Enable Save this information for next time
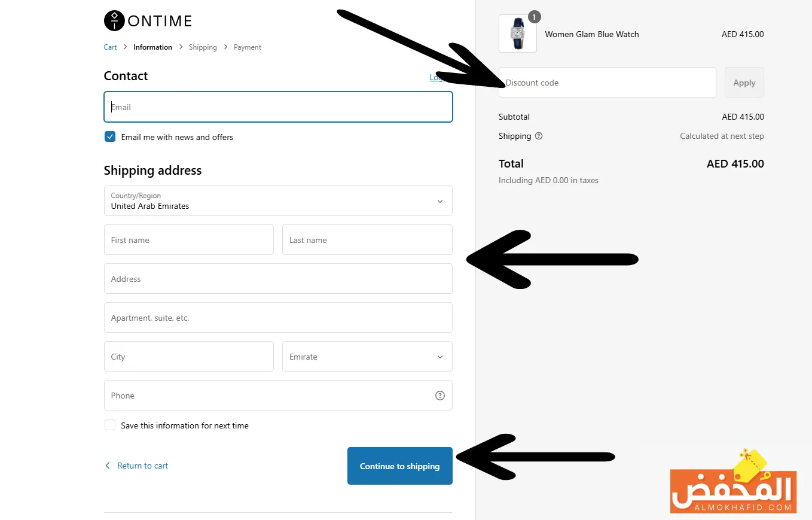 point(110,425)
